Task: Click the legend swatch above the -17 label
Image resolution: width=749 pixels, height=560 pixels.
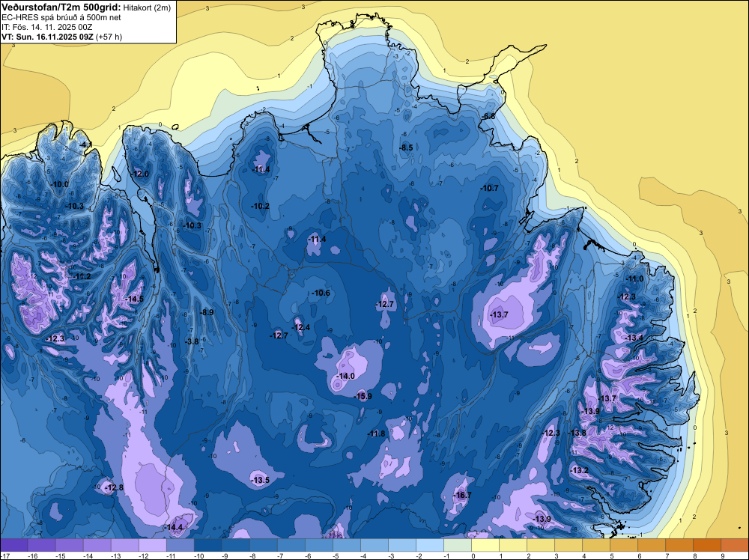Action: 14,545
